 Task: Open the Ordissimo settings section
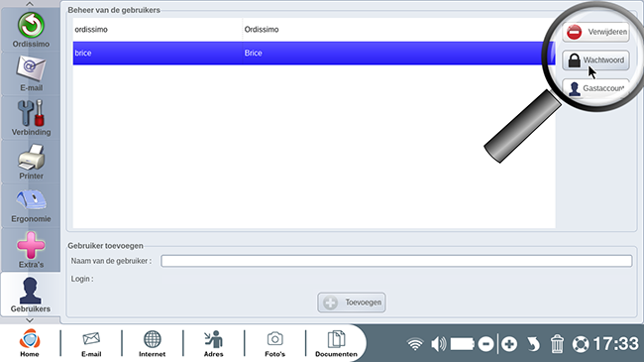tap(31, 30)
